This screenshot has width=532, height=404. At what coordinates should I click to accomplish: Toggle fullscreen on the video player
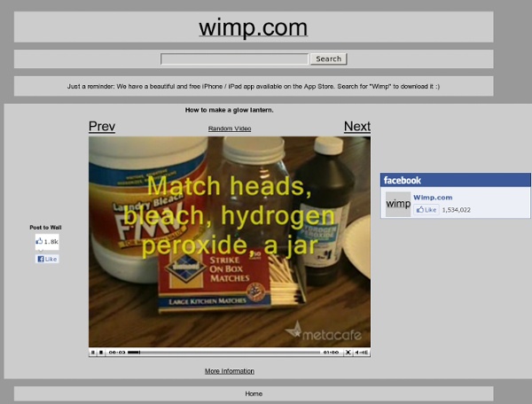coord(348,353)
